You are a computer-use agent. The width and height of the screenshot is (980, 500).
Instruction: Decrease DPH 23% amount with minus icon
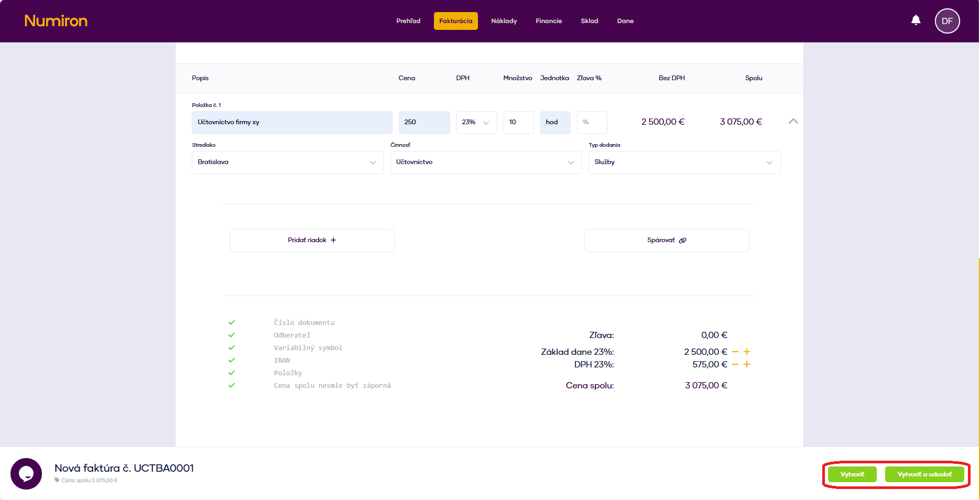[x=735, y=364]
